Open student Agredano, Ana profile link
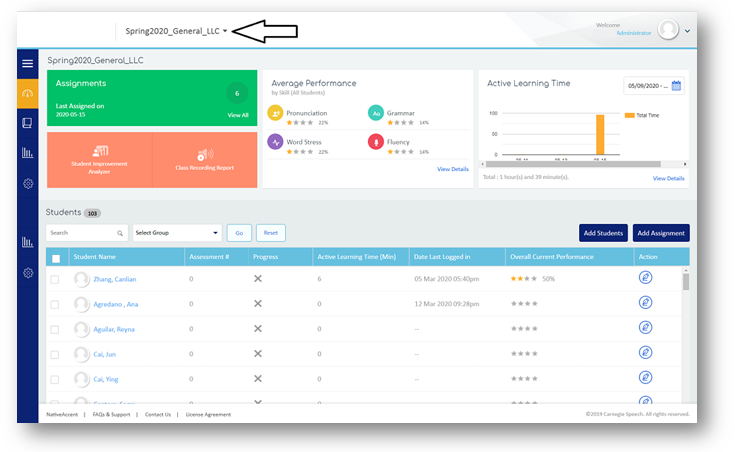 pos(116,304)
